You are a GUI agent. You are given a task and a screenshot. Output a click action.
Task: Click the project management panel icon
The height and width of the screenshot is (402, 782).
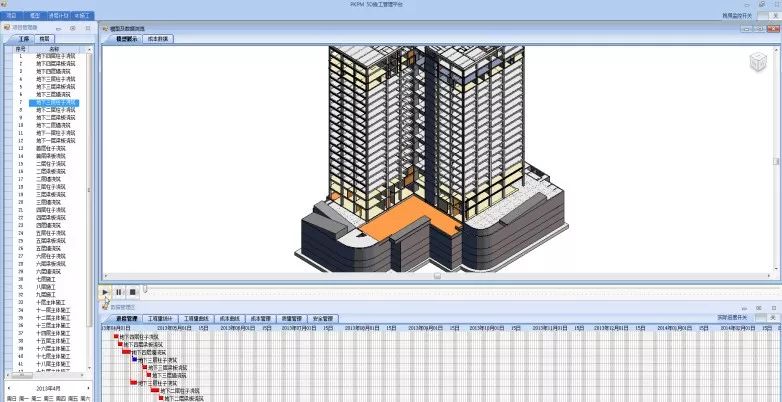click(x=6, y=27)
